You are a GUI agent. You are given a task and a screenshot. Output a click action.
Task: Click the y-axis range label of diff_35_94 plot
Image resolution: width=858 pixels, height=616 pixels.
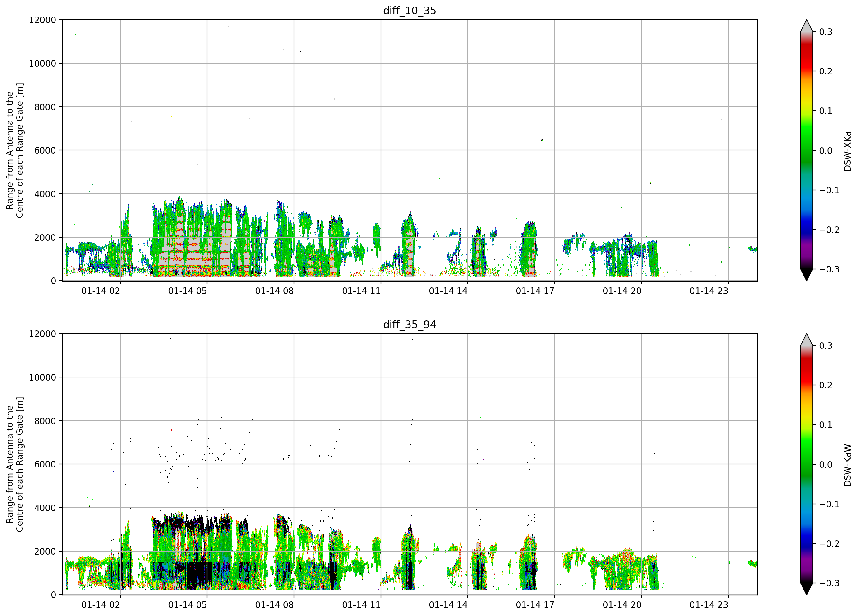[15, 464]
